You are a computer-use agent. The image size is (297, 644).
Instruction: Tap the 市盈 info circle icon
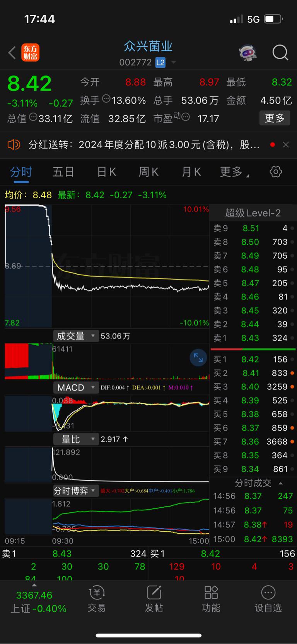point(186,117)
